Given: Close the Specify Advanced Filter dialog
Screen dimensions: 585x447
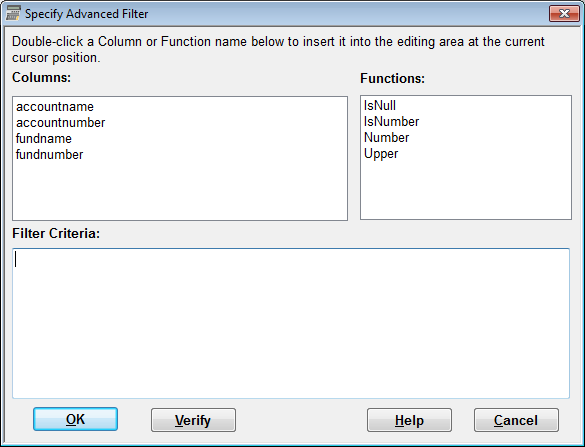Looking at the screenshot, I should pyautogui.click(x=564, y=14).
